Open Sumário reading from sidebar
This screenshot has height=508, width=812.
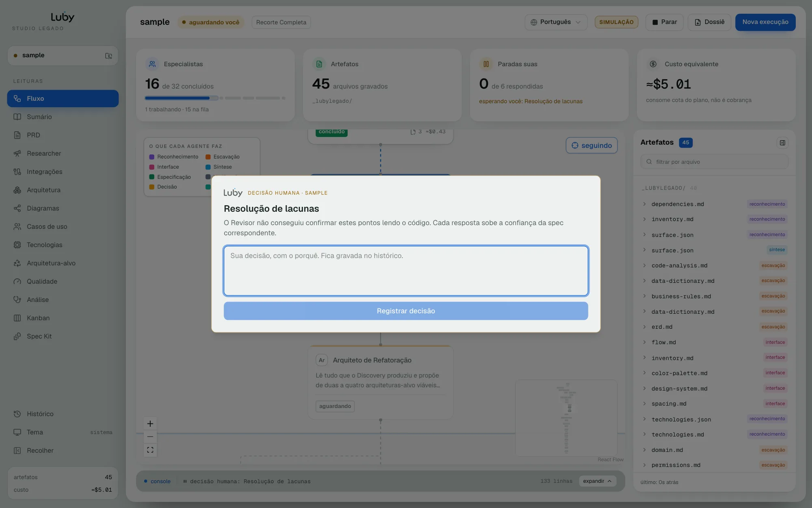63,117
